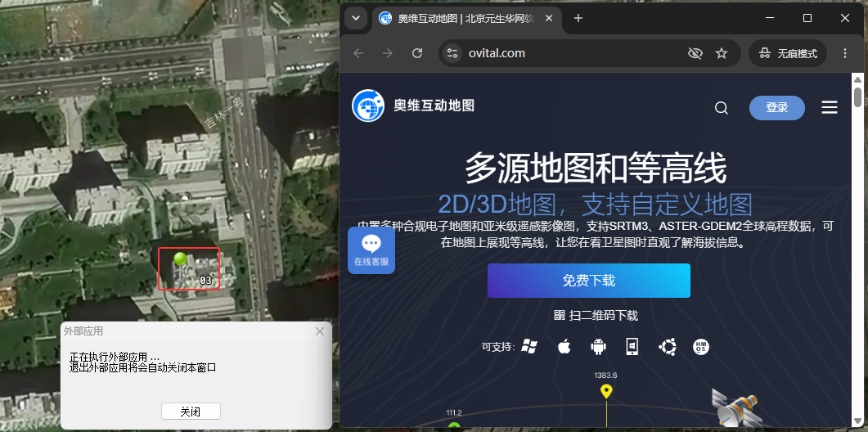Open site information icon in address bar

point(453,53)
